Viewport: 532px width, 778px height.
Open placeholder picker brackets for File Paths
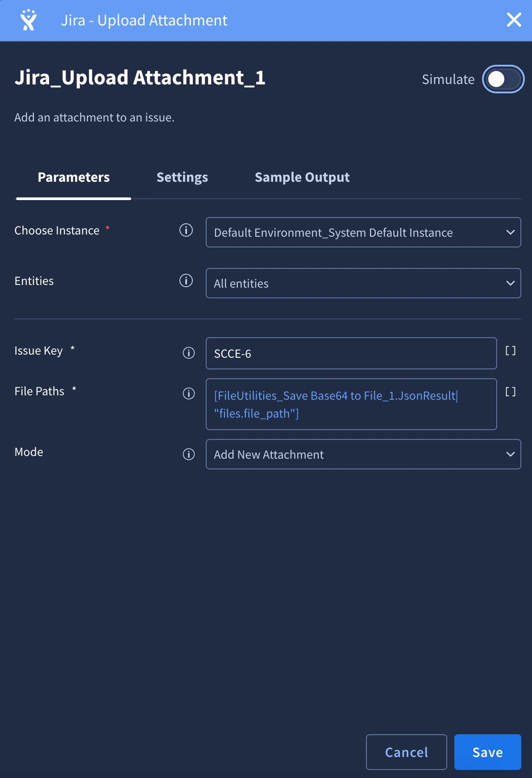(x=511, y=392)
